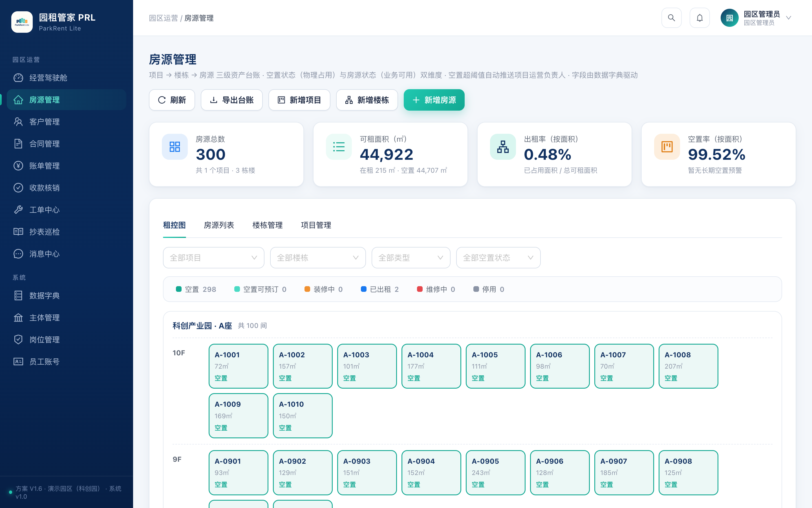Open room card A-1010

click(303, 416)
